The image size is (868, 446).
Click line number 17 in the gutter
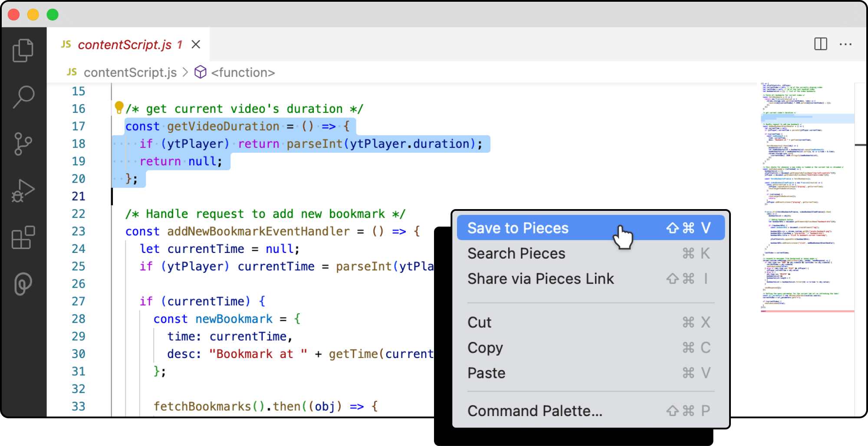tap(79, 126)
